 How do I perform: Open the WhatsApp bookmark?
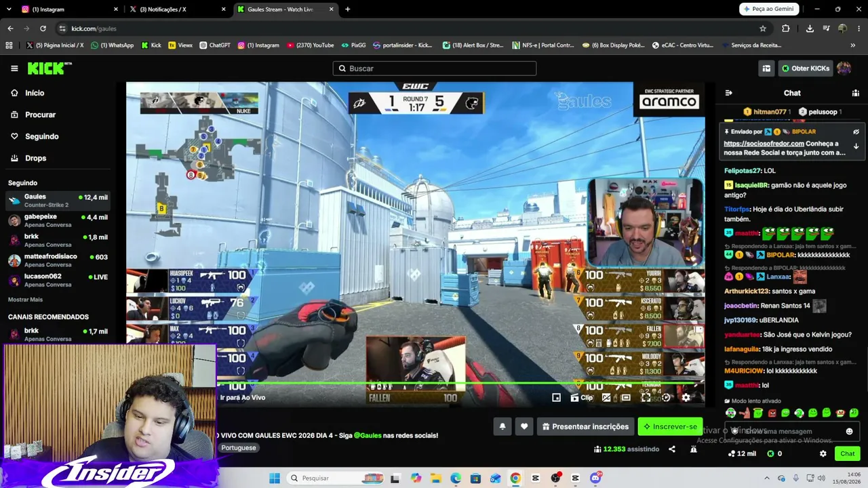pyautogui.click(x=112, y=45)
